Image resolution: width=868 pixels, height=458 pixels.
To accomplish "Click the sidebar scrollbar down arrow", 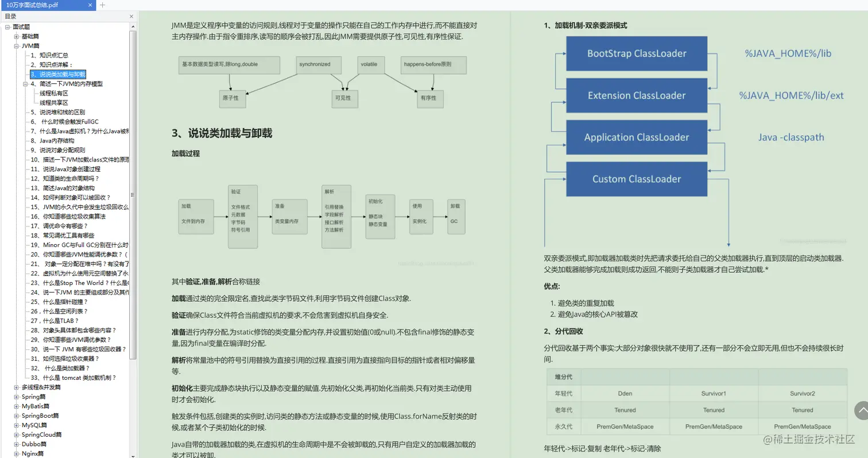I will 133,455.
